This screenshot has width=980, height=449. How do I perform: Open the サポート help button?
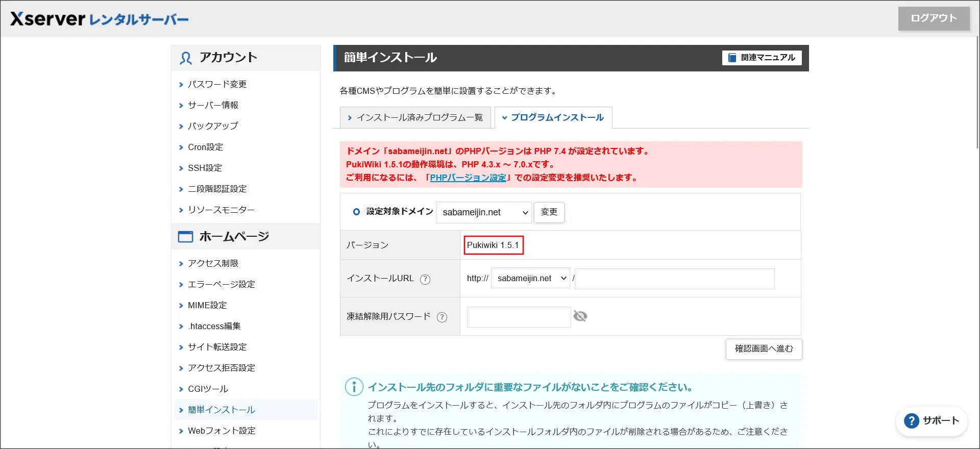(932, 421)
